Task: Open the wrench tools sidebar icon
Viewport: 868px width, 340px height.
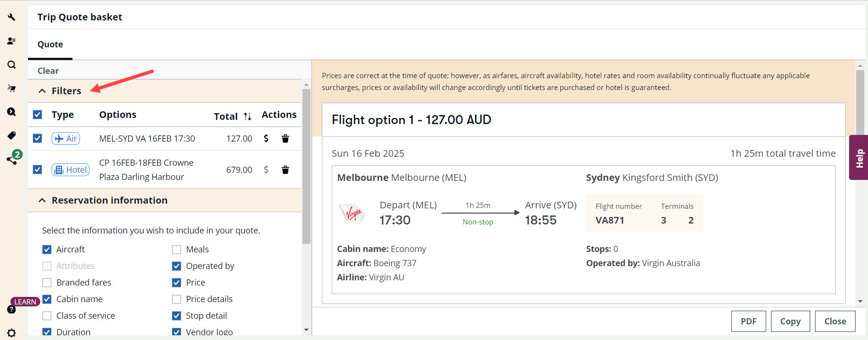Action: [11, 17]
